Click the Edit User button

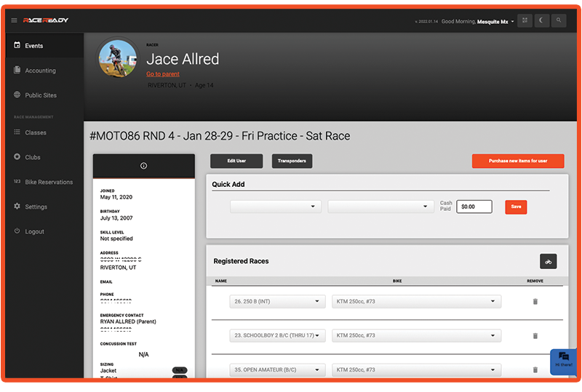pyautogui.click(x=236, y=161)
